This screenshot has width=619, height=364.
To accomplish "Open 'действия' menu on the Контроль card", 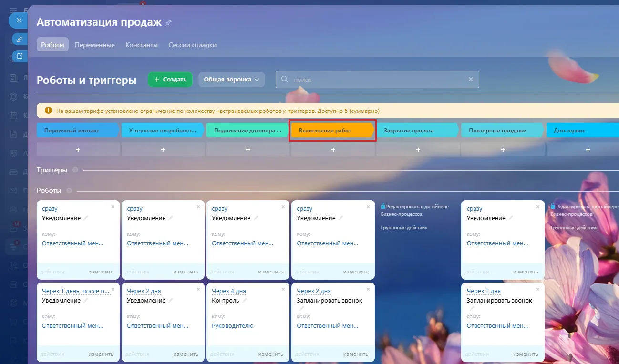I will (x=222, y=354).
